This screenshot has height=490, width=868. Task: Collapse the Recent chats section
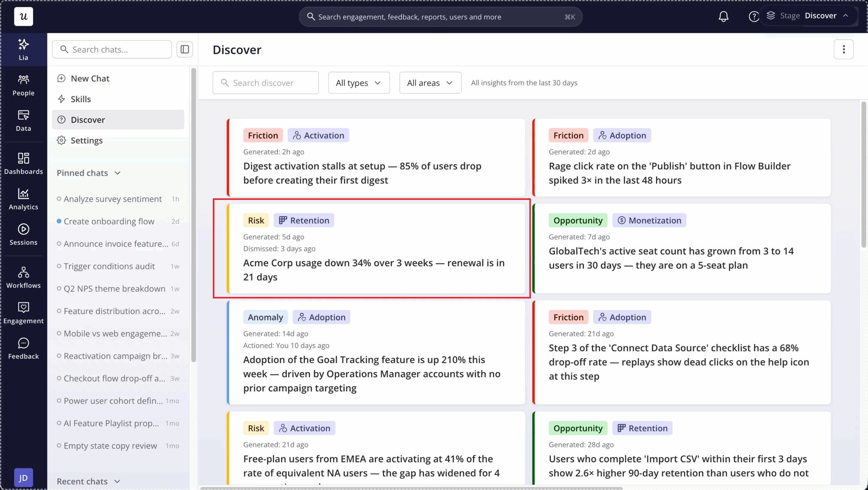pos(89,481)
